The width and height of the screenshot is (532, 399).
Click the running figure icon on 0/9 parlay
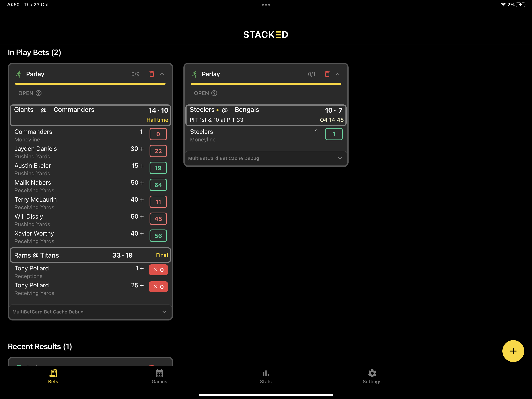pyautogui.click(x=19, y=74)
